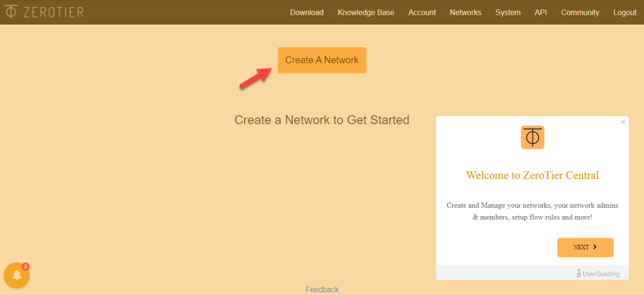This screenshot has height=295, width=644.
Task: Open the System menu item
Action: (507, 13)
